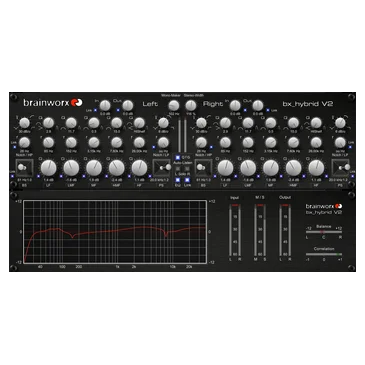Click Left channel HMF gain knob at -2.4 dB
365x365 pixels.
tap(116, 168)
